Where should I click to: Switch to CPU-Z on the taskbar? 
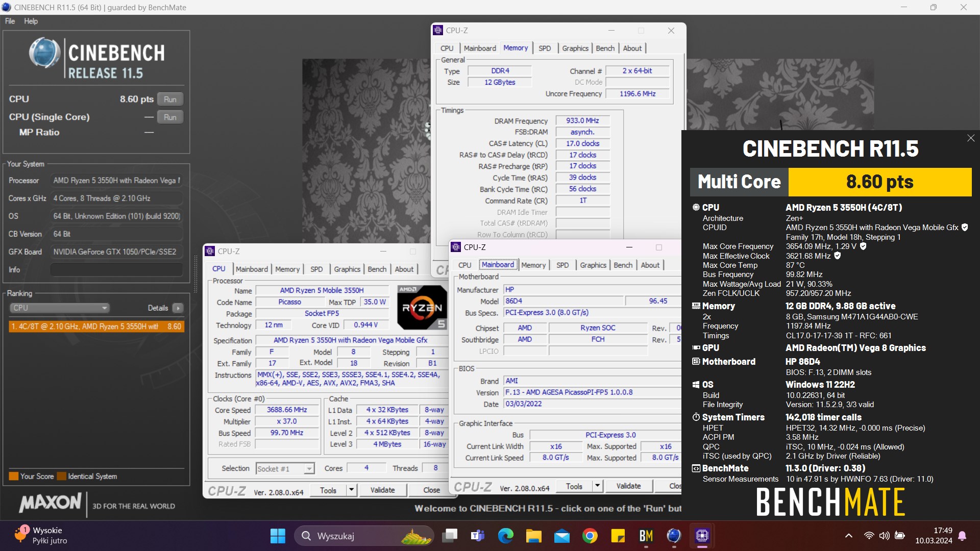(702, 536)
